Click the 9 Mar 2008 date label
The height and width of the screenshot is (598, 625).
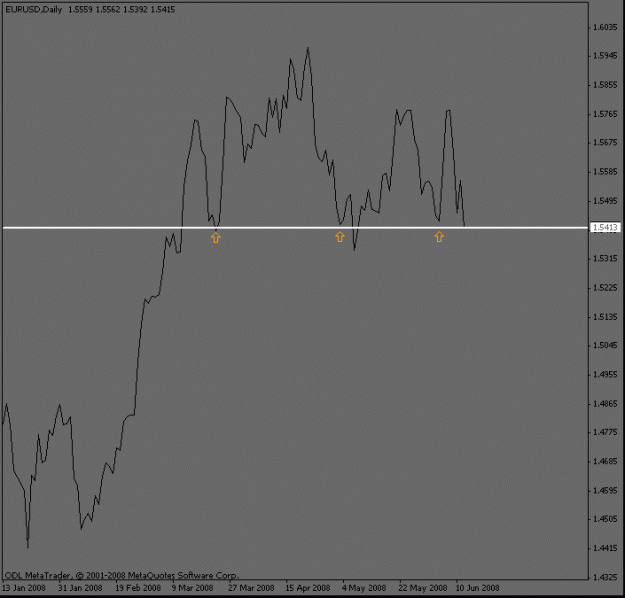coord(193,588)
